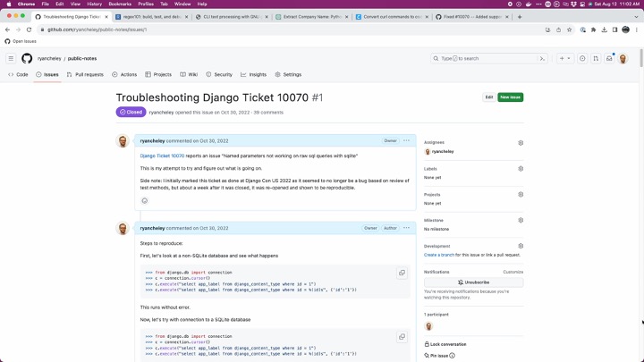Open the Django Ticket 10070 link

pos(162,156)
